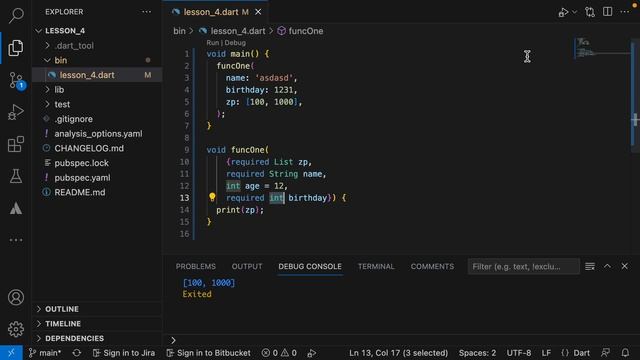Viewport: 640px width, 360px height.
Task: Open notifications bell icon
Action: click(625, 353)
